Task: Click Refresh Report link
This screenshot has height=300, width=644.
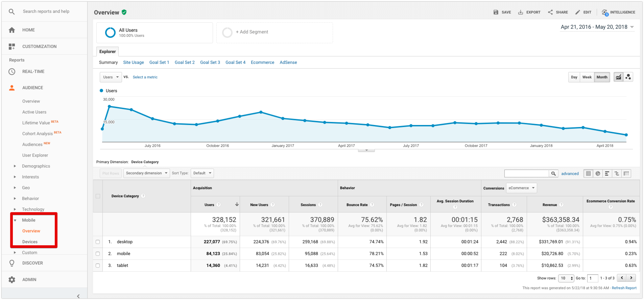Action: click(624, 288)
